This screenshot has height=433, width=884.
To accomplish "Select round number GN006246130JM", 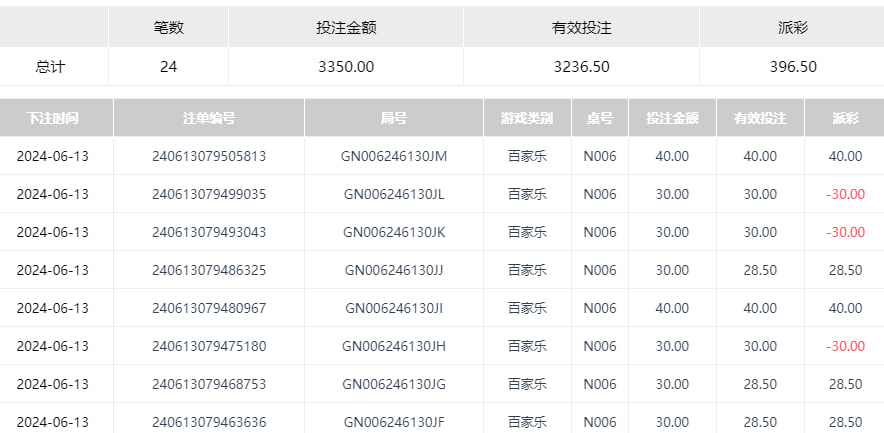I will coord(394,156).
